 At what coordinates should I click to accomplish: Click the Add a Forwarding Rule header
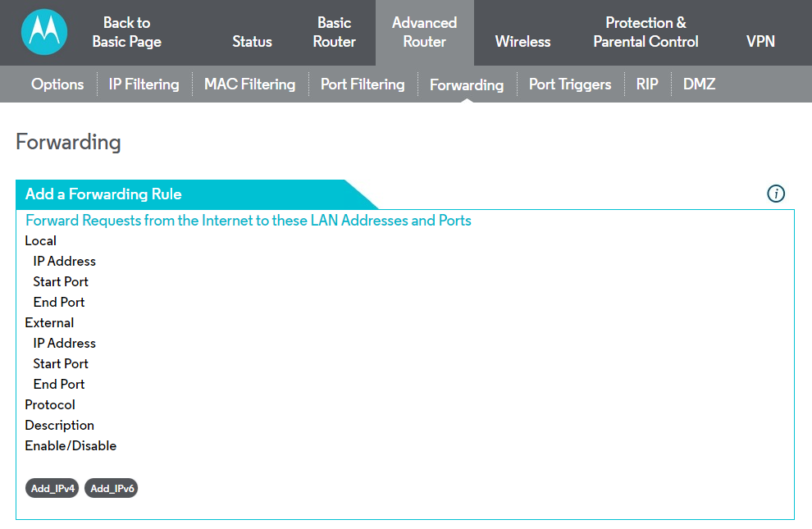pos(104,194)
